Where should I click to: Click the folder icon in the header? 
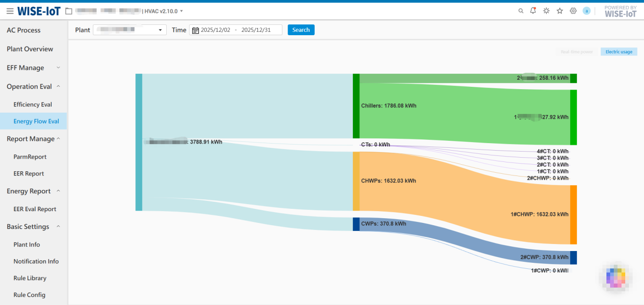tap(69, 11)
